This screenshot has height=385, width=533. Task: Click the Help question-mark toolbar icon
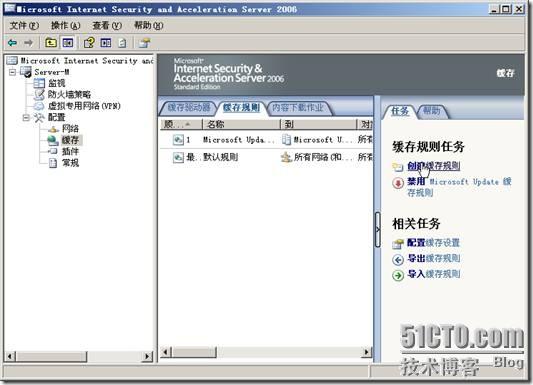click(89, 43)
